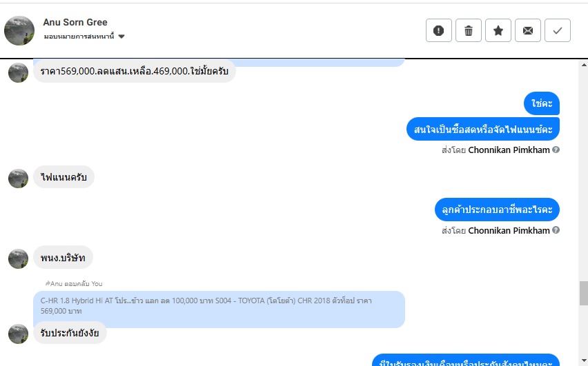Open the assign conversation dropdown arrow

[x=121, y=37]
